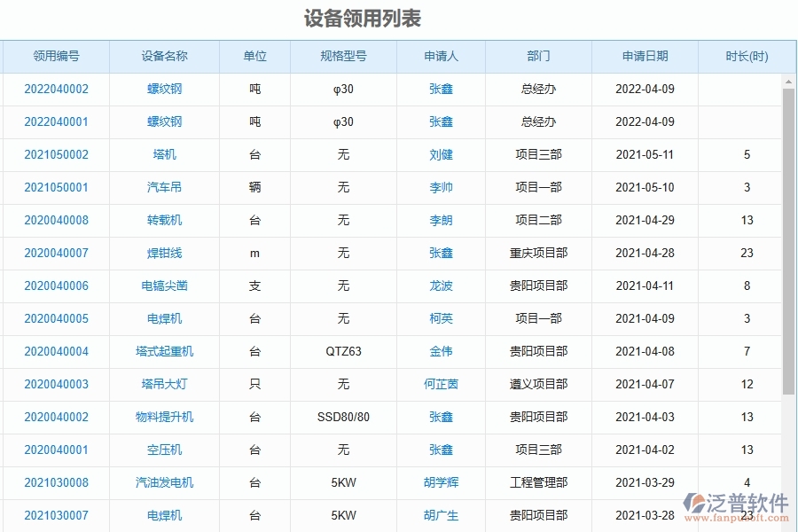798x532 pixels.
Task: Click applicant 龙波 link
Action: coord(440,286)
